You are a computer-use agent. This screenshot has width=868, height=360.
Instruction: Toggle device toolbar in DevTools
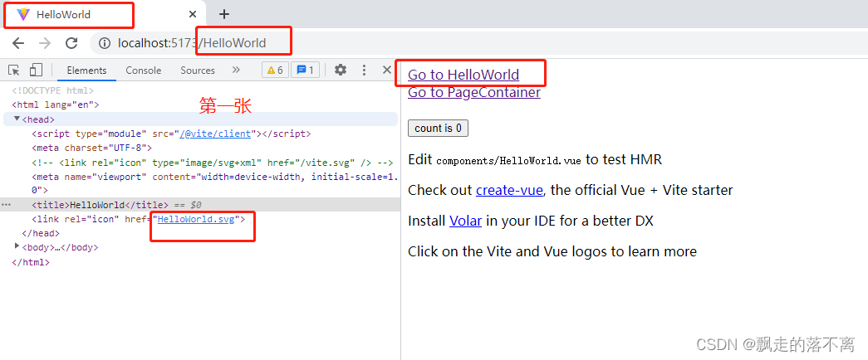pyautogui.click(x=36, y=70)
